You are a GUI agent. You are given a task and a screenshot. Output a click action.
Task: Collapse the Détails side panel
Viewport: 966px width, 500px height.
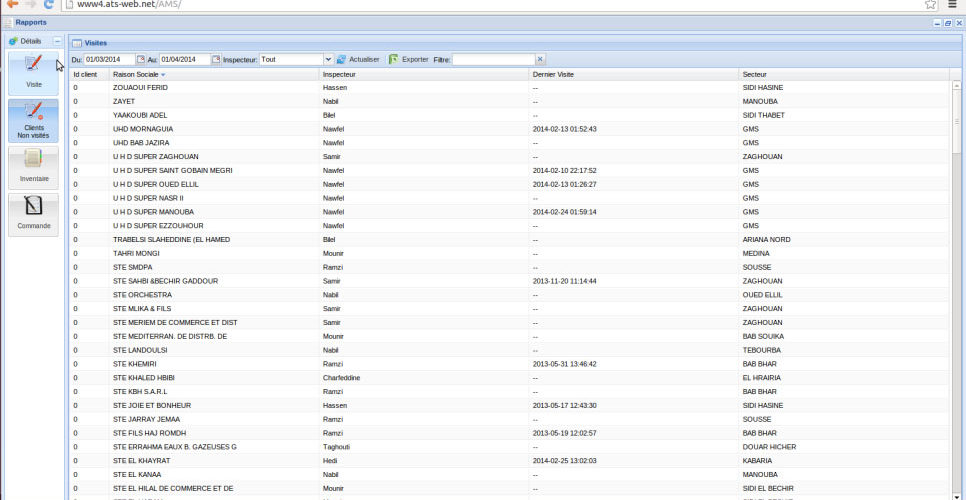click(57, 41)
